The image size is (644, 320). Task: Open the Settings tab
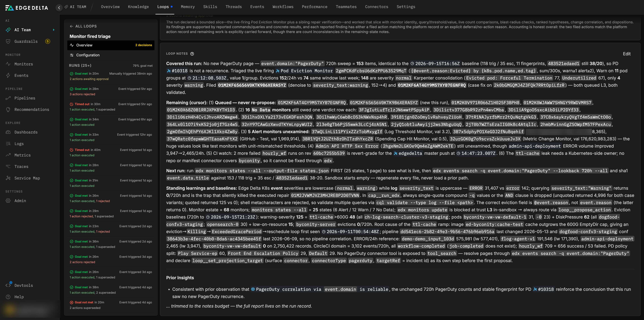click(x=406, y=7)
